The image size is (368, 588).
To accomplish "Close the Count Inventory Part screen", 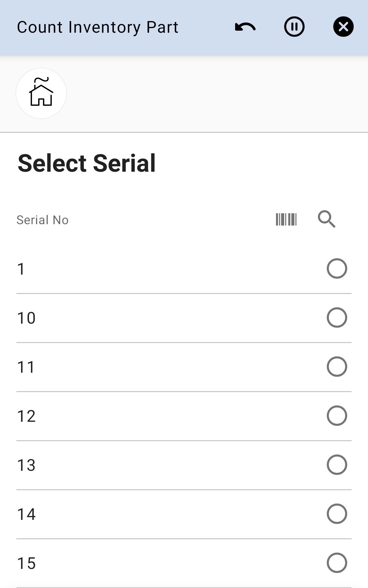I will [x=343, y=27].
